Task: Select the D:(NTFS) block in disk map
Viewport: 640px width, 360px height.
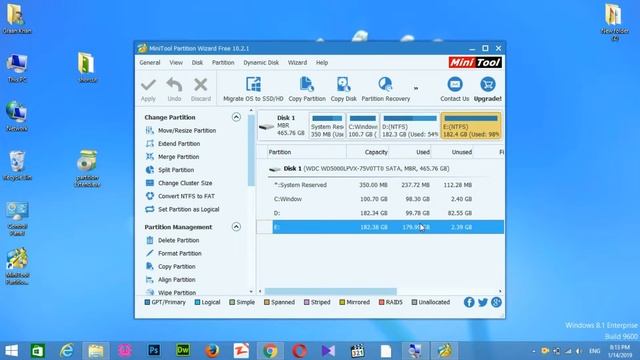Action: tap(410, 126)
